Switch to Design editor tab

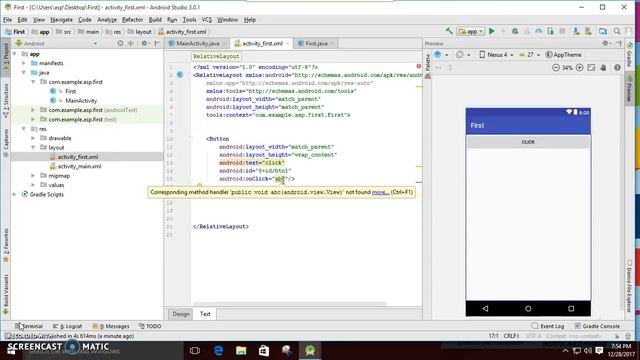click(x=181, y=314)
